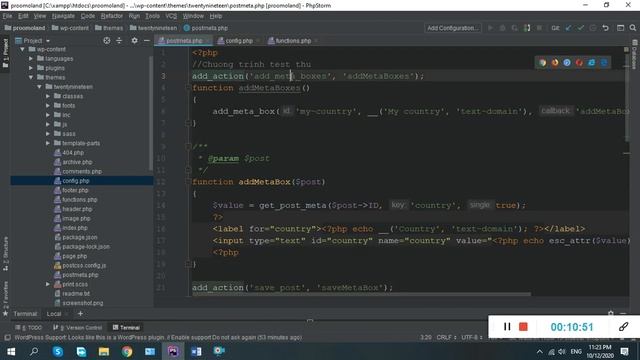Click the Add Configuration button
640x360 pixels.
(x=453, y=28)
